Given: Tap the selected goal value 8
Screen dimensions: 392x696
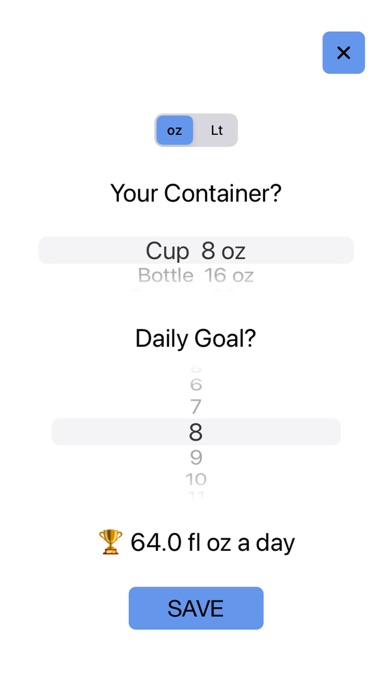Looking at the screenshot, I should (196, 432).
